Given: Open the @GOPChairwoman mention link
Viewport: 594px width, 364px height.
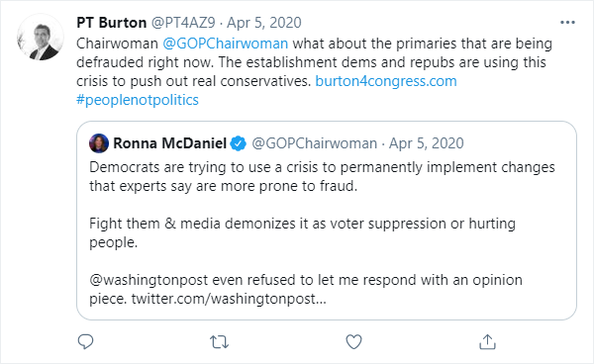Looking at the screenshot, I should point(226,44).
